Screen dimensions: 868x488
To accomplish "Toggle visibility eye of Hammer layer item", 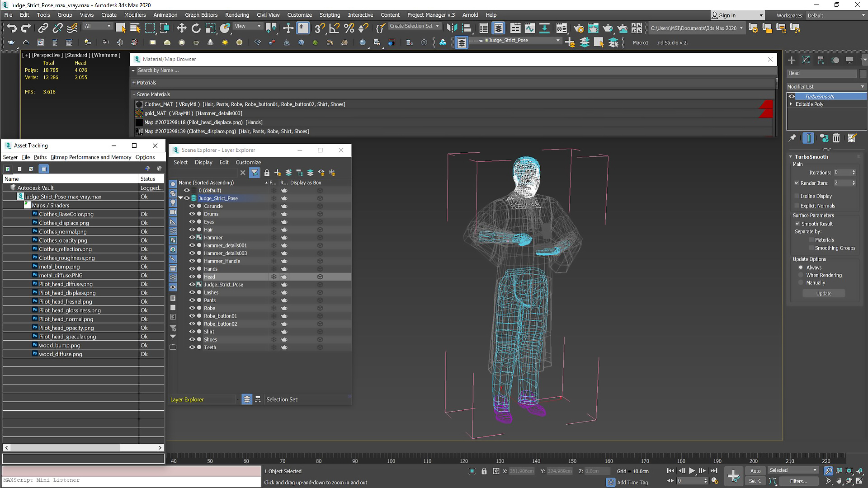I will (x=192, y=237).
